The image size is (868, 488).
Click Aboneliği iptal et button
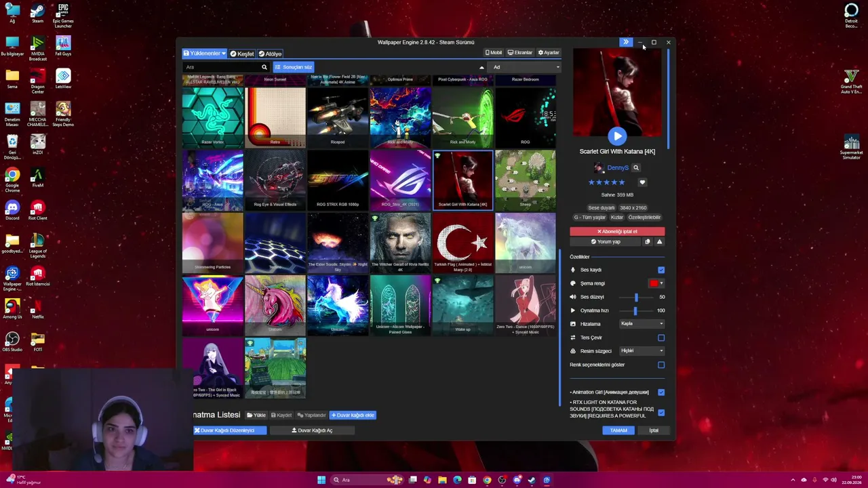pos(617,231)
